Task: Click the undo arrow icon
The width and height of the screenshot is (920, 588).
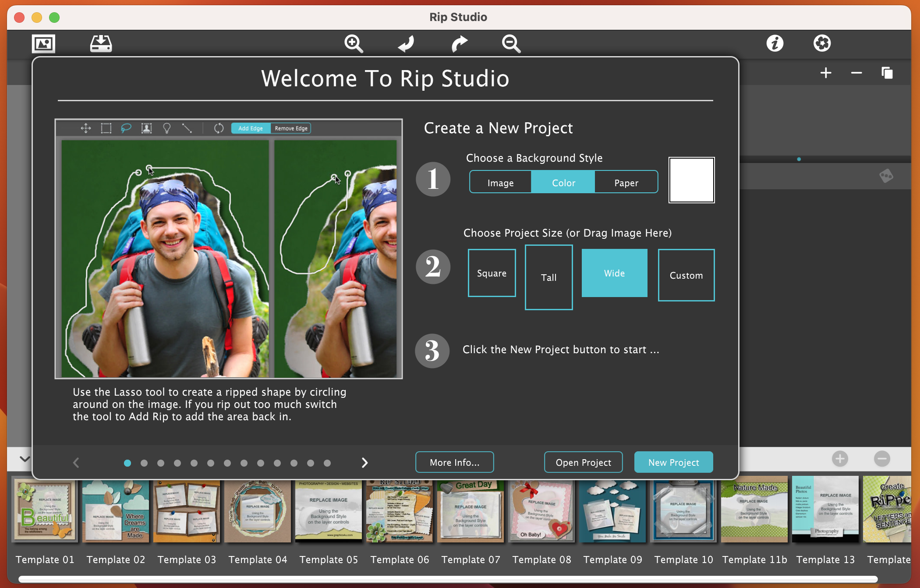Action: tap(406, 43)
